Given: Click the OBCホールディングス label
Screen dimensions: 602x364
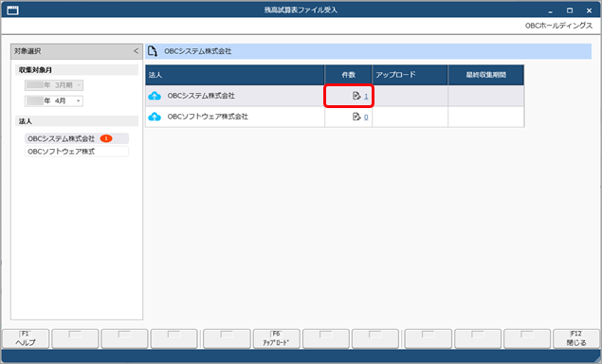Looking at the screenshot, I should [558, 26].
